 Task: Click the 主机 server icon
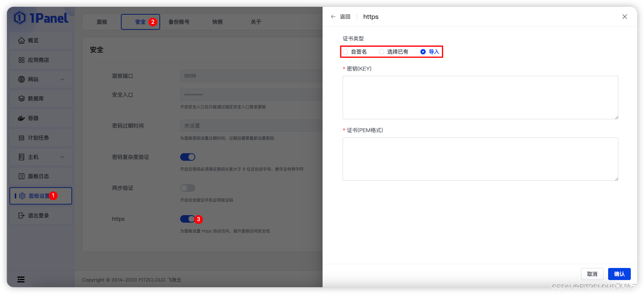click(22, 157)
